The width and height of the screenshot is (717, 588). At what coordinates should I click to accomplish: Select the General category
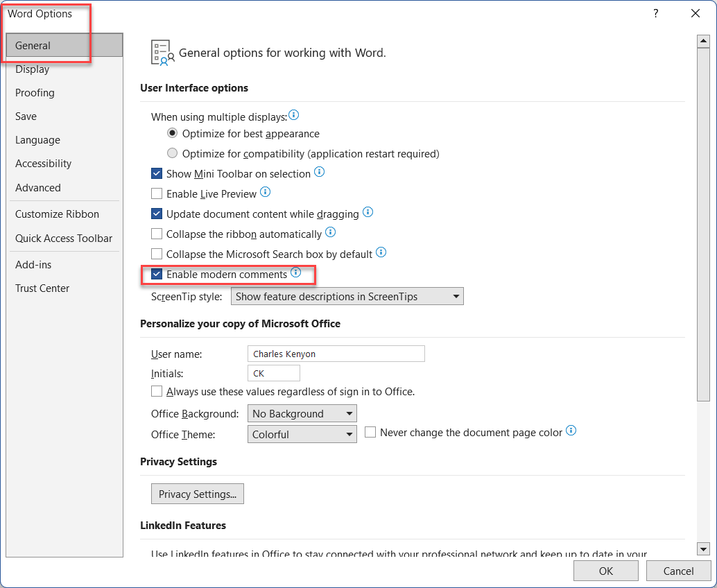tap(64, 45)
